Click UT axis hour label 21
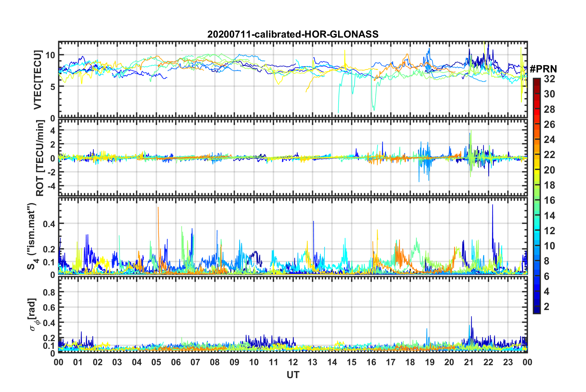 (469, 362)
